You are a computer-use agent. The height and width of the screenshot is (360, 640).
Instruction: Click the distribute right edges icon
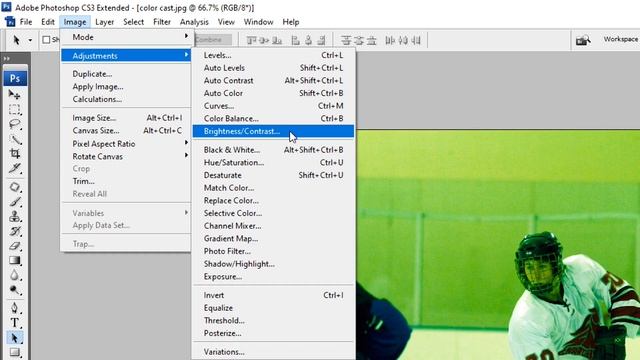coord(416,40)
